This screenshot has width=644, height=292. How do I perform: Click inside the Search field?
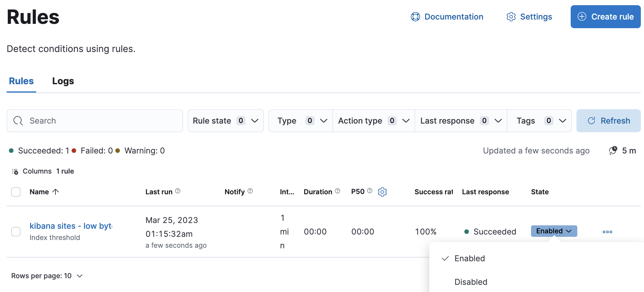95,120
